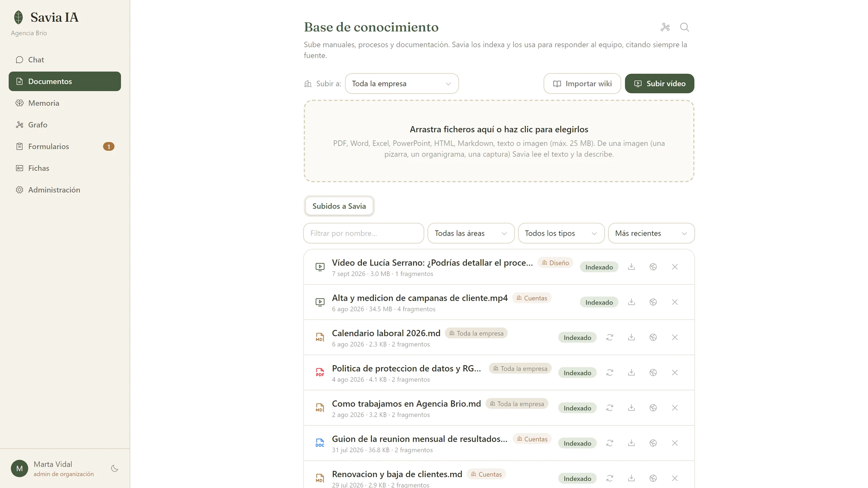The height and width of the screenshot is (488, 868).
Task: Reindex Como trabajamos en Agencia Brio.md
Action: pyautogui.click(x=610, y=408)
